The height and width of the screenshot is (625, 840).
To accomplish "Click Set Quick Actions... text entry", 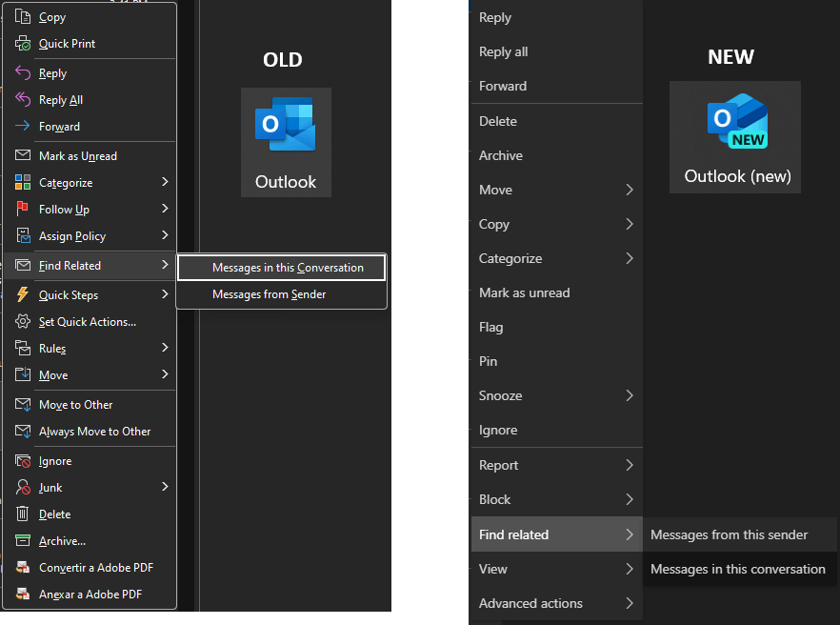I will click(88, 322).
